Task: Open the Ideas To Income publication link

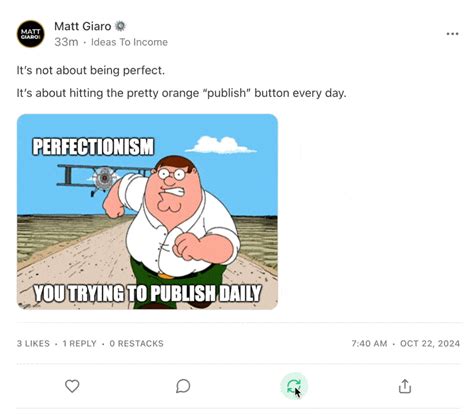Action: 129,42
